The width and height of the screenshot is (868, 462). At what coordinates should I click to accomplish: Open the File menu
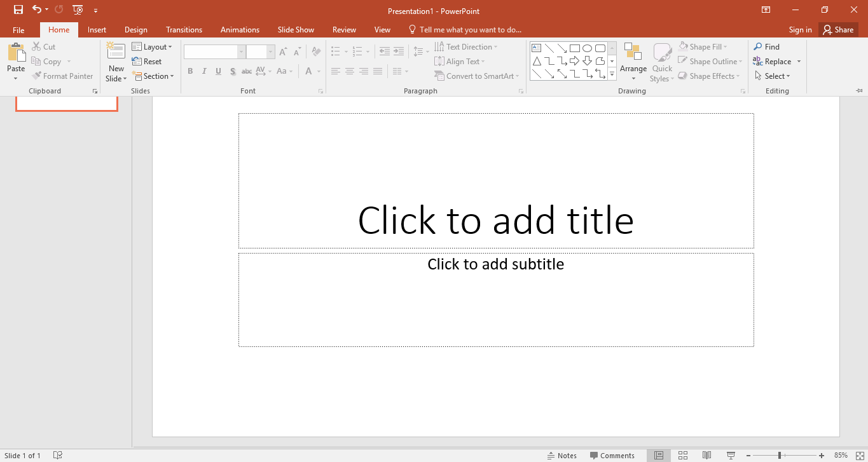[18, 29]
